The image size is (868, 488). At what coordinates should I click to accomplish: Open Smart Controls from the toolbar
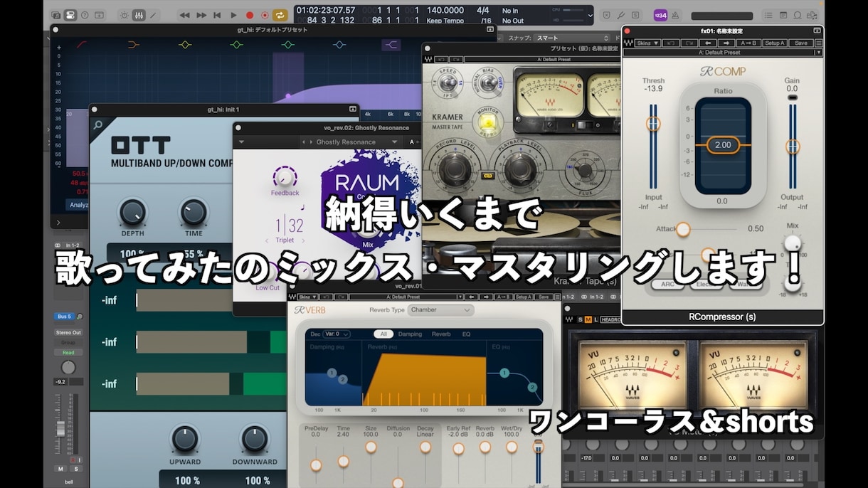124,15
